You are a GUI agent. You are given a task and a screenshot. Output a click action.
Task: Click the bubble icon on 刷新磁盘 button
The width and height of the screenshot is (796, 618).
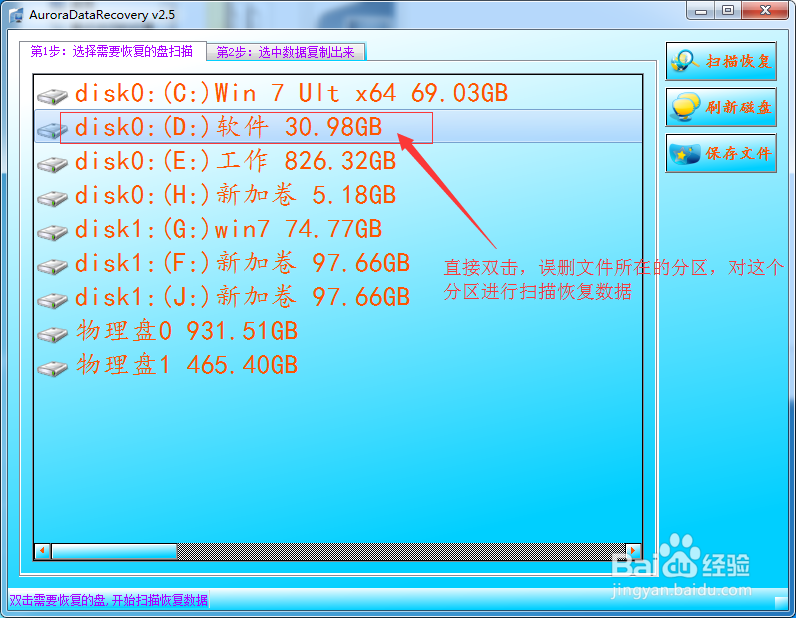click(x=685, y=107)
